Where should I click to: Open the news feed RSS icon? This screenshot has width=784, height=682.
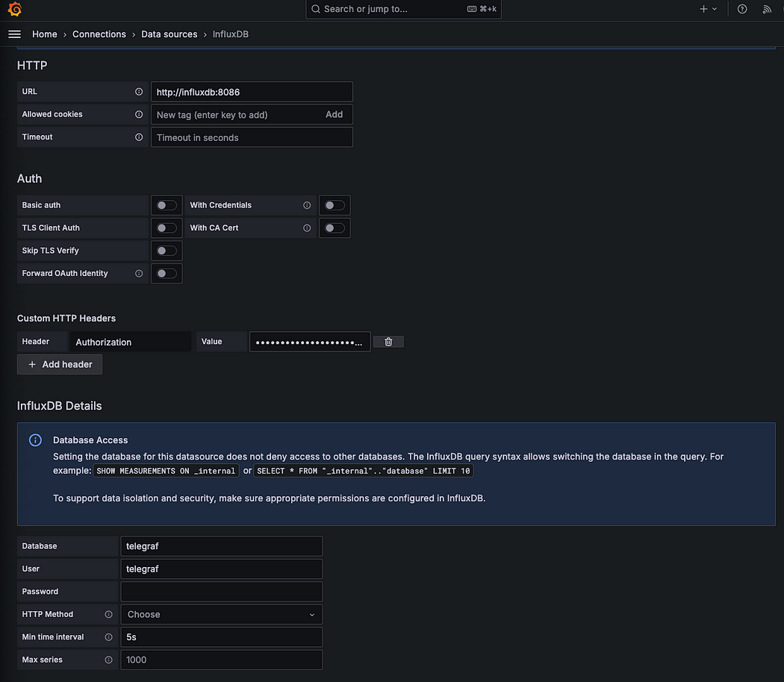pyautogui.click(x=767, y=9)
